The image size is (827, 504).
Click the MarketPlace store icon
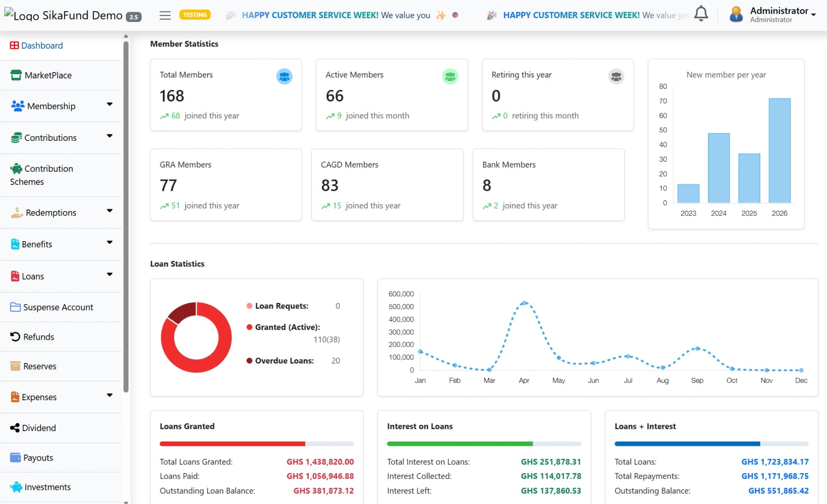click(x=16, y=75)
